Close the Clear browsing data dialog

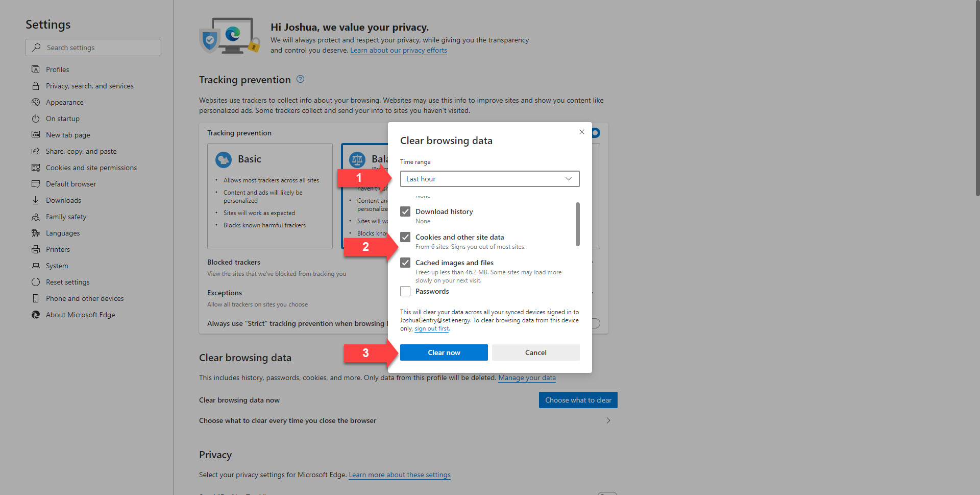coord(582,132)
